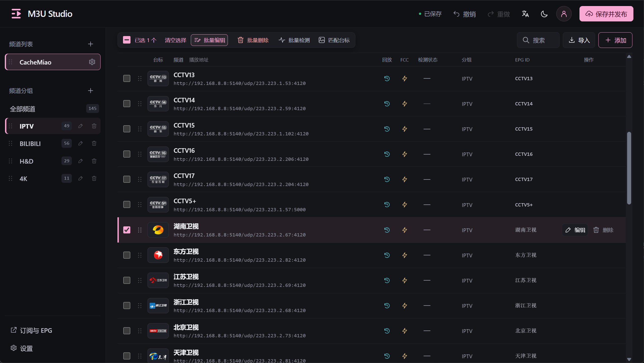The height and width of the screenshot is (363, 644).
Task: Add a new channel list with plus icon
Action: [90, 44]
